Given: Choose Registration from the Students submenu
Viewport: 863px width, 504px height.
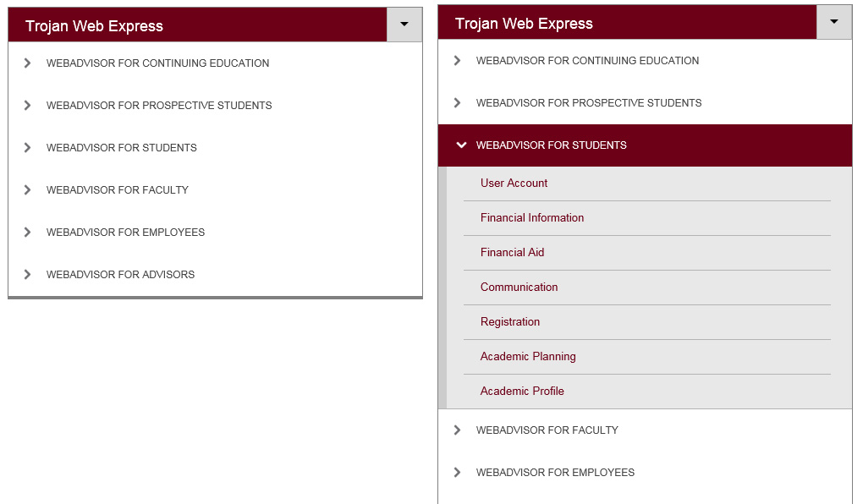Looking at the screenshot, I should pyautogui.click(x=510, y=322).
